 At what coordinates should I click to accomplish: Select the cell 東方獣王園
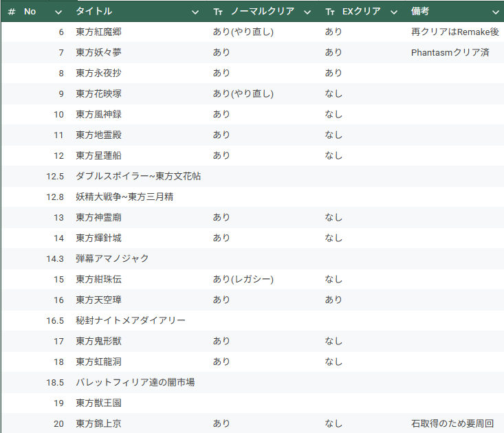[x=99, y=403]
